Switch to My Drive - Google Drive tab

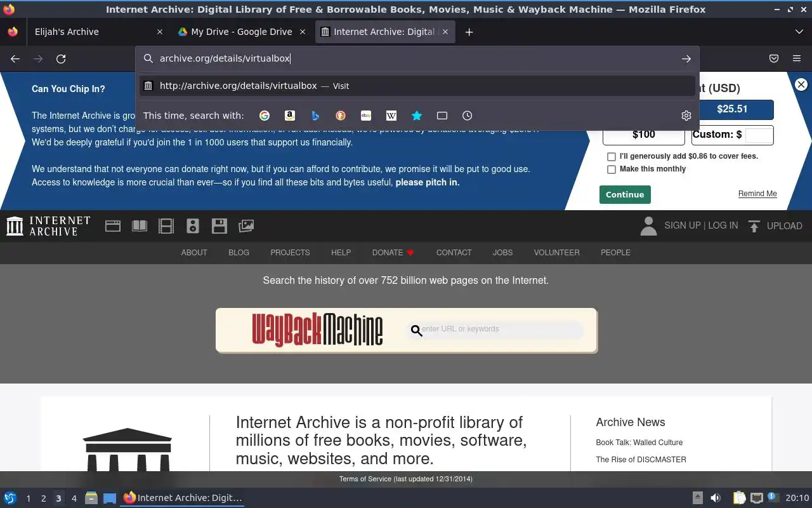pyautogui.click(x=242, y=32)
